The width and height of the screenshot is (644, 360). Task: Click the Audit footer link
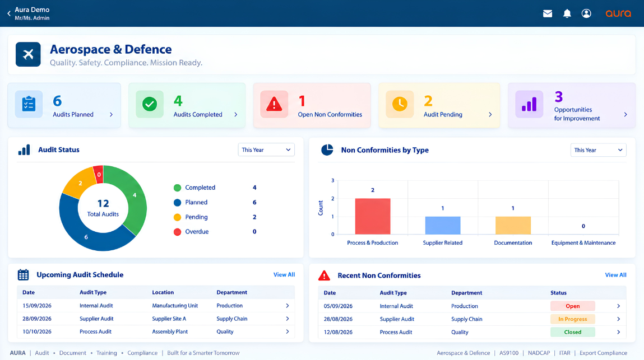42,353
